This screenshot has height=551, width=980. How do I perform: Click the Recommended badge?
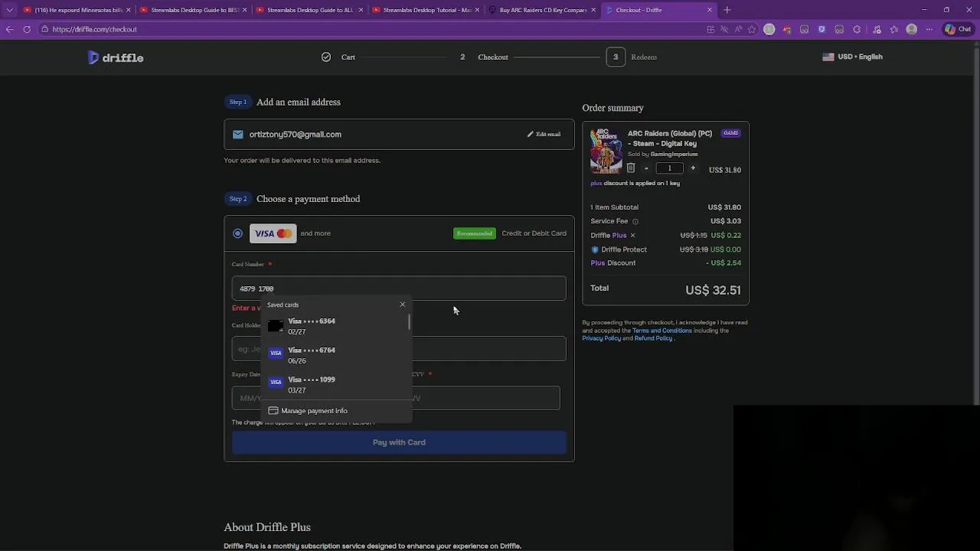(474, 233)
